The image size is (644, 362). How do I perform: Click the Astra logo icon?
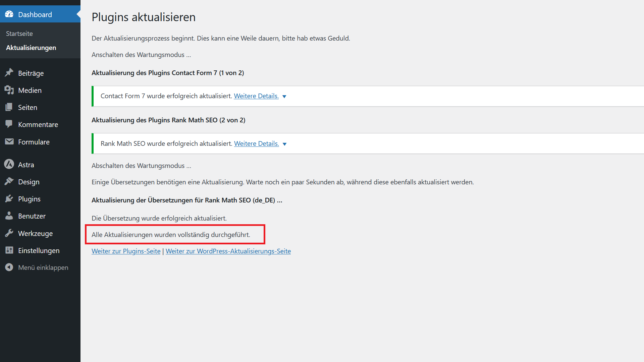click(9, 164)
